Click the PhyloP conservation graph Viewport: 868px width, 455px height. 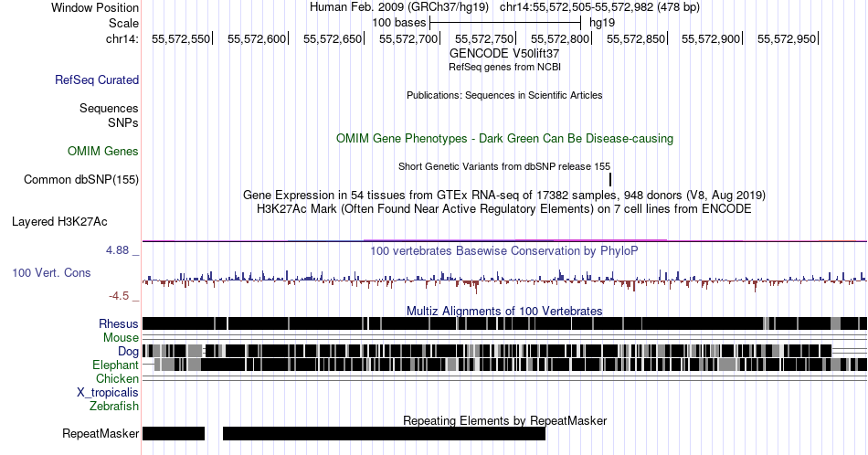[504, 280]
